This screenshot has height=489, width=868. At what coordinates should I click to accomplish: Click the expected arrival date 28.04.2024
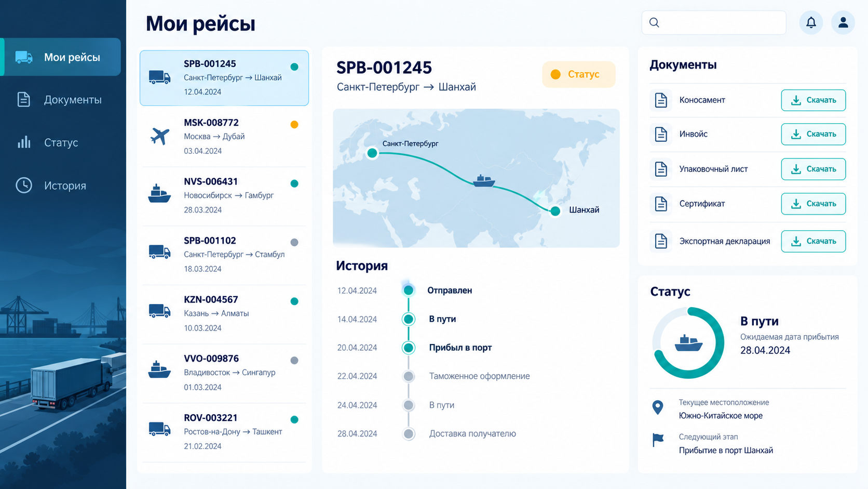(765, 350)
